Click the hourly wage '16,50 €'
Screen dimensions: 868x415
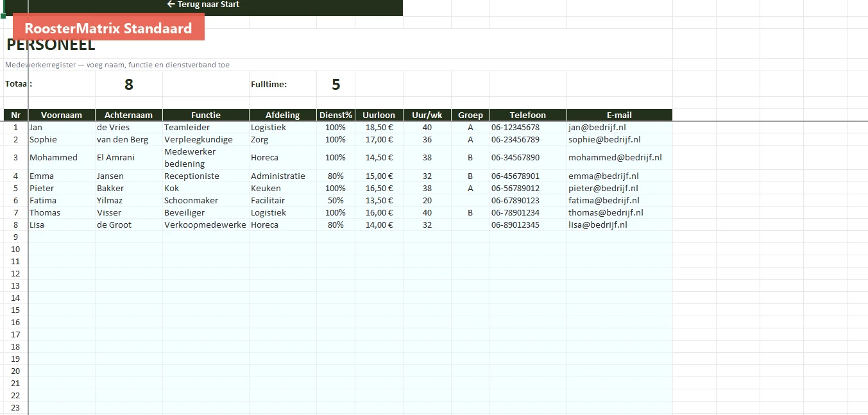pyautogui.click(x=379, y=189)
